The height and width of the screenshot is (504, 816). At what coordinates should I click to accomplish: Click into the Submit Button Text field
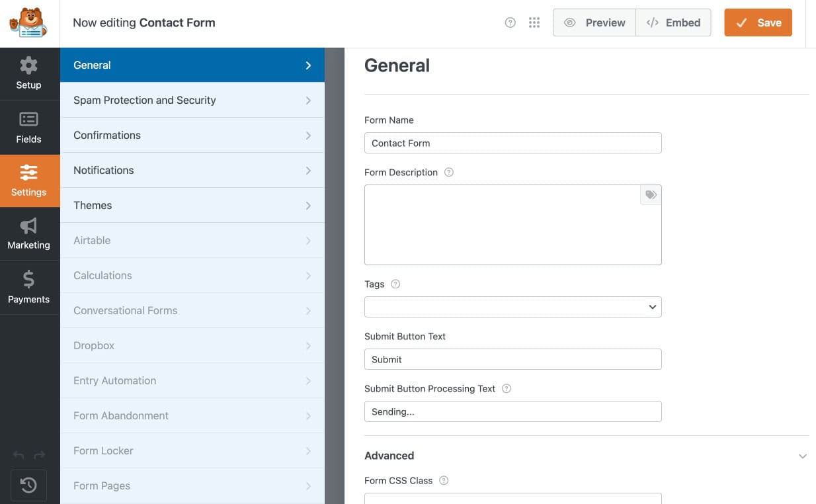(512, 359)
